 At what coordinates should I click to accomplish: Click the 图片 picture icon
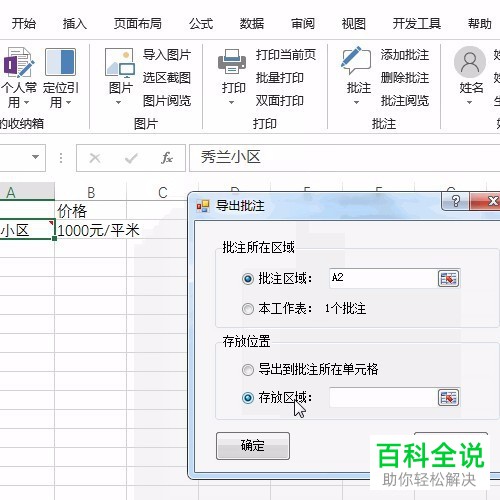pyautogui.click(x=120, y=62)
